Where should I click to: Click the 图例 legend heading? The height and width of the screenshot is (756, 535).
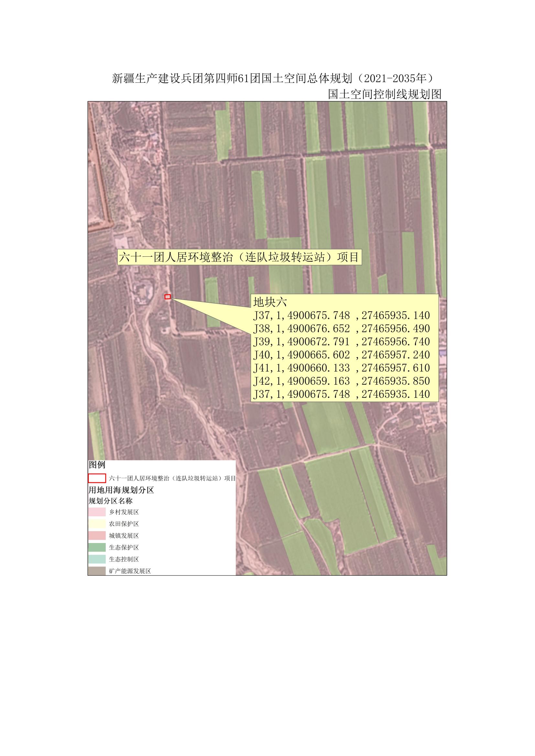coord(97,464)
